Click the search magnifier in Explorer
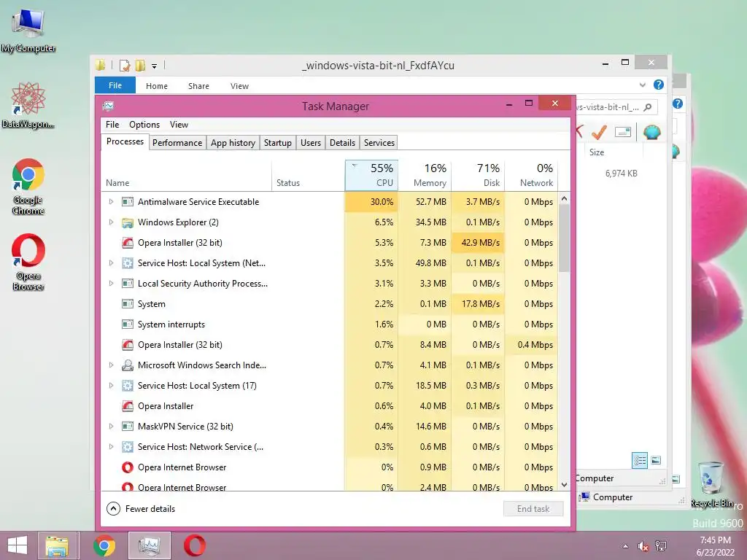747x560 pixels. coord(648,107)
